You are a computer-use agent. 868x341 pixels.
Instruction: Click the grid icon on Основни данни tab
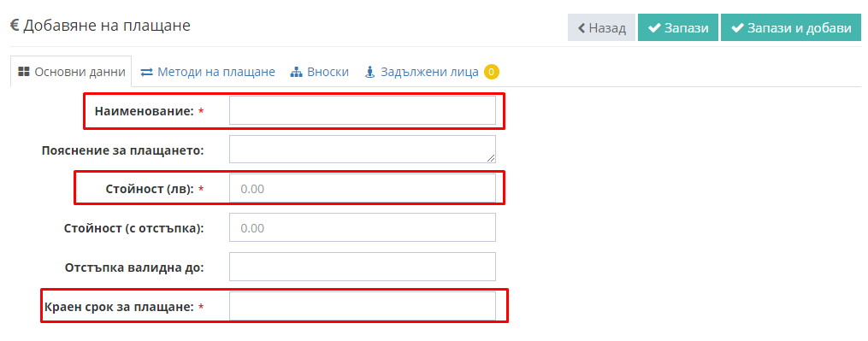[24, 72]
